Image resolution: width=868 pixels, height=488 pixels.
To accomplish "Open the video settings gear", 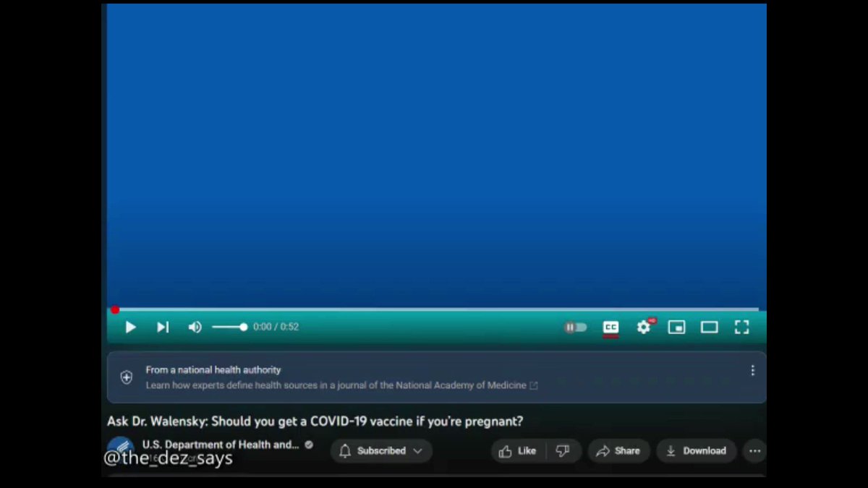I will click(644, 328).
